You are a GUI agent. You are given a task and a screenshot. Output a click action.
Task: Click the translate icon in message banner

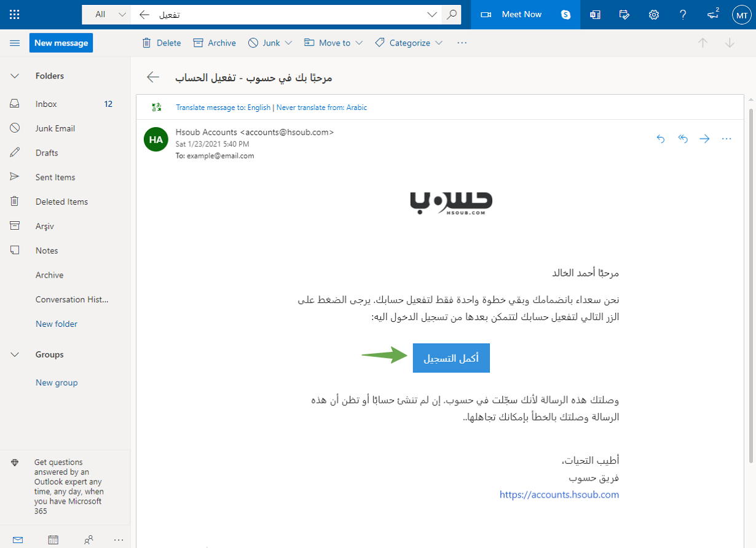[x=156, y=107]
